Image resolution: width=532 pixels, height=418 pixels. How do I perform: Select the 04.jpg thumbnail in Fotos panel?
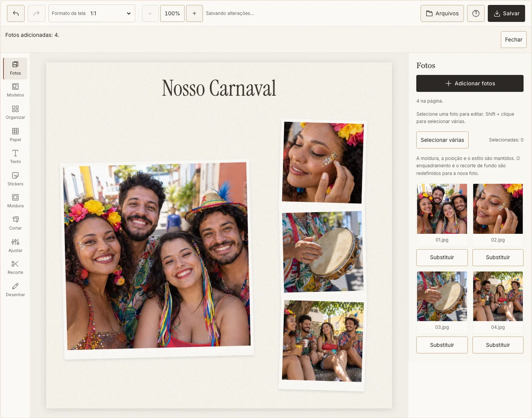coord(498,296)
